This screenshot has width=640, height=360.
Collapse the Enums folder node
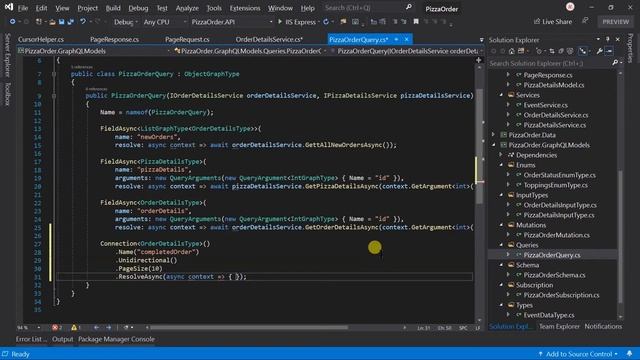coord(501,165)
